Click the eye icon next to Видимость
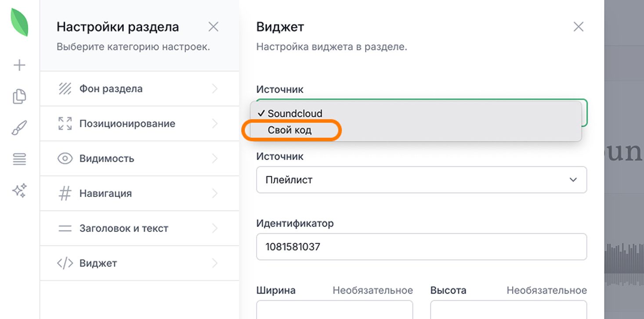Viewport: 644px width, 319px height. tap(65, 158)
